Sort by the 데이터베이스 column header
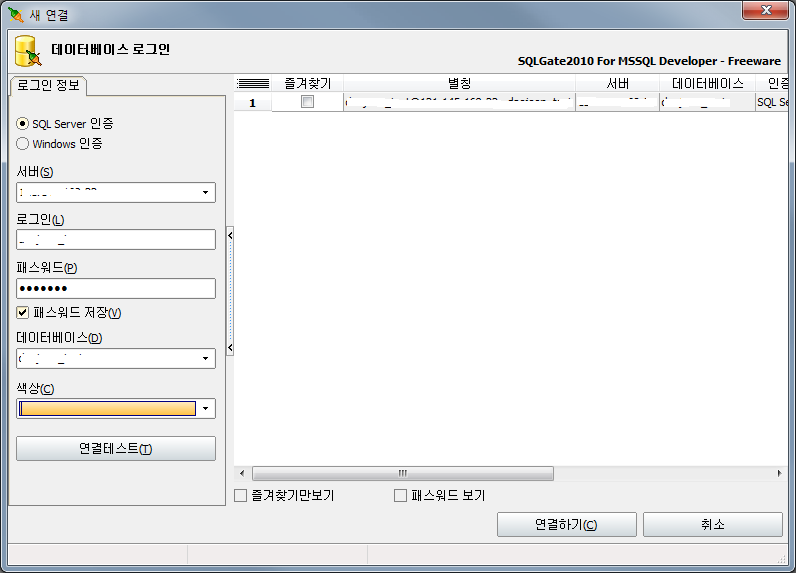 click(x=707, y=83)
